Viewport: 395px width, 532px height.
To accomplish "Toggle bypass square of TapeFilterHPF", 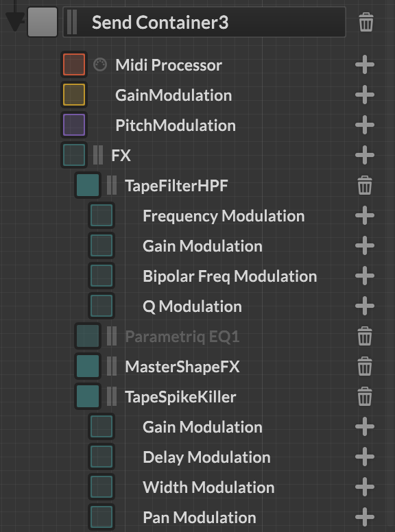I will pos(88,185).
